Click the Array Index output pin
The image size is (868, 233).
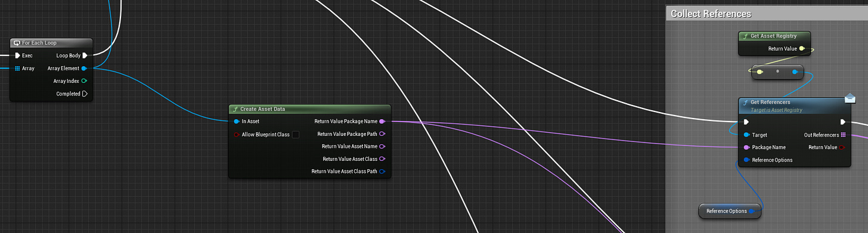pyautogui.click(x=84, y=81)
